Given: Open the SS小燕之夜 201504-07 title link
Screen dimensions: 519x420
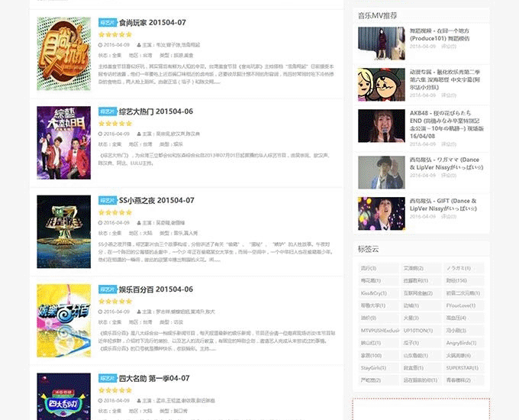Looking at the screenshot, I should [156, 200].
